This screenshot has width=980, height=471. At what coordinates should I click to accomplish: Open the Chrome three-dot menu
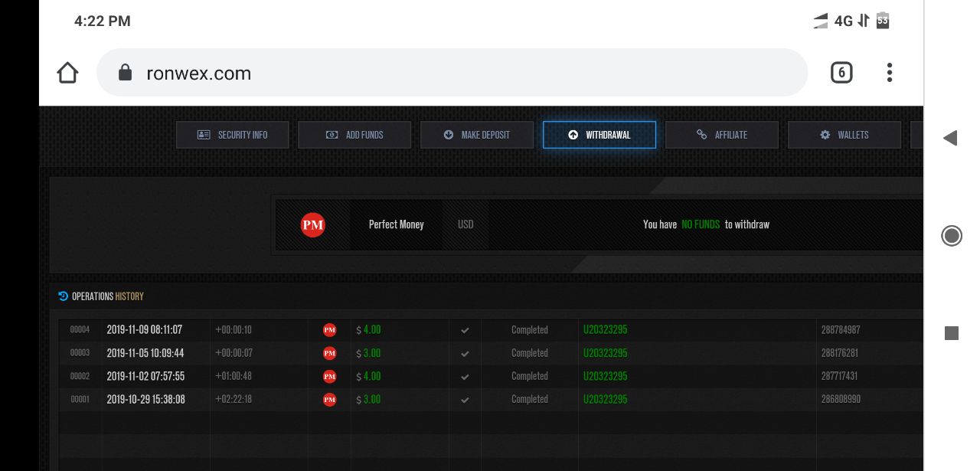tap(889, 73)
